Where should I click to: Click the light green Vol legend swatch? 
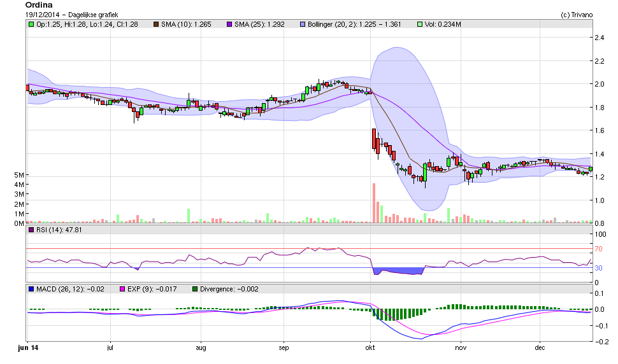coord(420,24)
